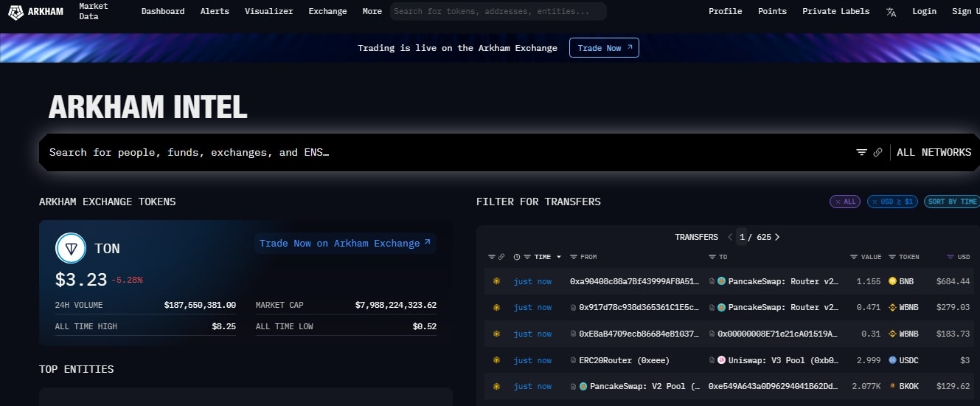This screenshot has height=406, width=980.
Task: Open recipient address 0xe549A643a0D96294041B62Dd
Action: [x=773, y=386]
